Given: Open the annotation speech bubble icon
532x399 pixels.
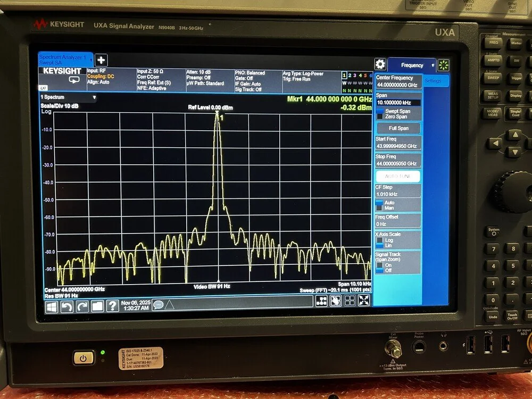Looking at the screenshot, I should pyautogui.click(x=158, y=304).
